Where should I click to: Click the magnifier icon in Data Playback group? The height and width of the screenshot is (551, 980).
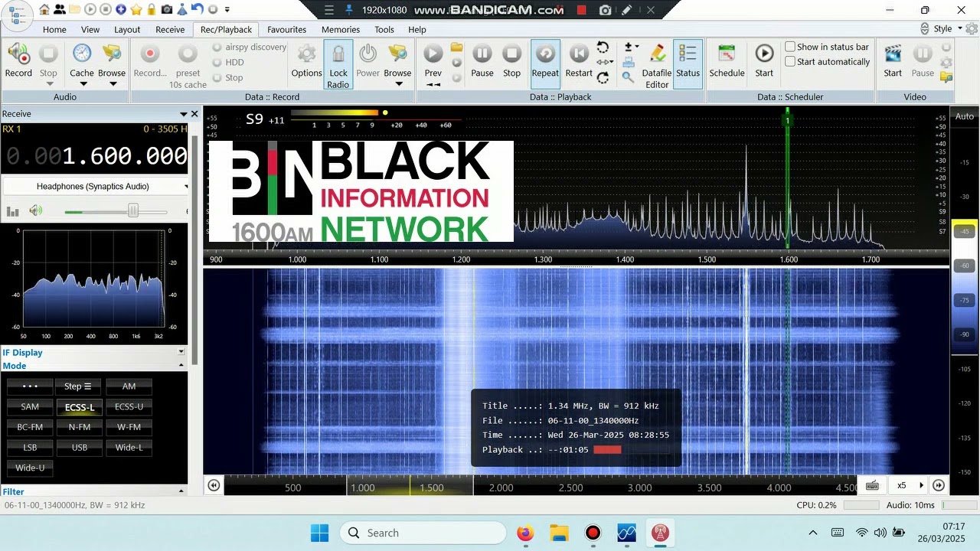click(x=628, y=77)
